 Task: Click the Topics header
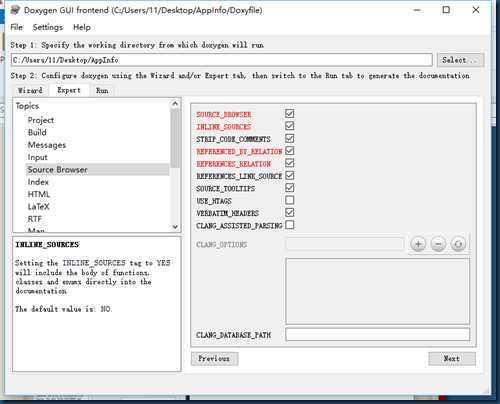(x=27, y=106)
